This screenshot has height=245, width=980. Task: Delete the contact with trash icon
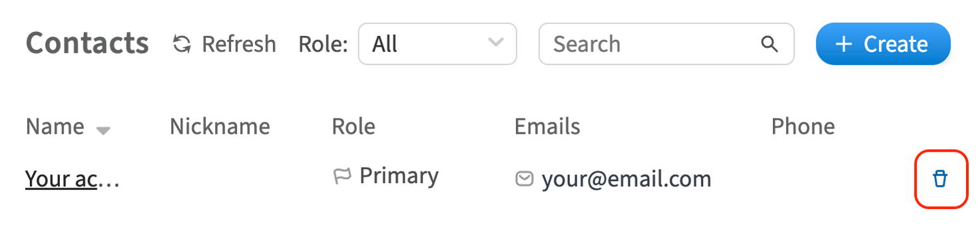(940, 178)
